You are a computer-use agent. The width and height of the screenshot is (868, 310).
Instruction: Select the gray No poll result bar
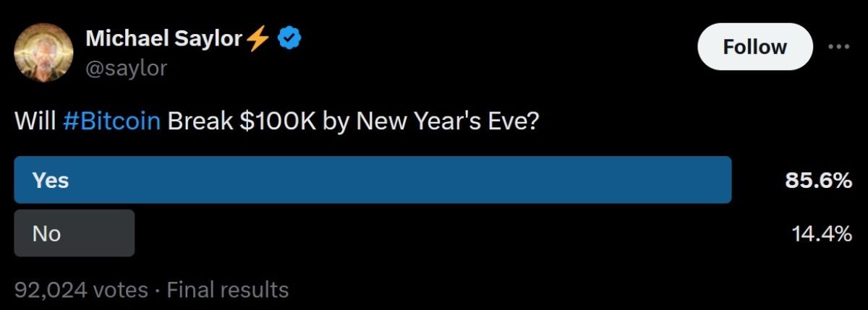(x=75, y=233)
